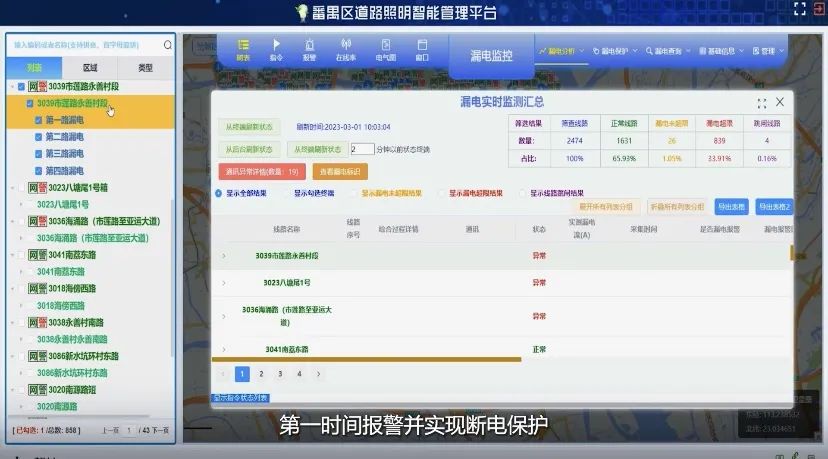Expand the 3039市莲路永善村段 table row

(224, 256)
